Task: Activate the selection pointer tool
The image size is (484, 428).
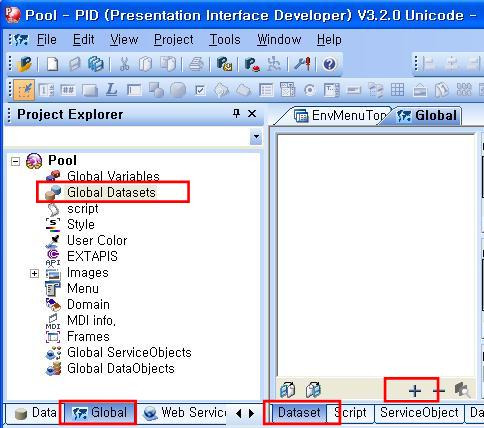Action: click(24, 89)
